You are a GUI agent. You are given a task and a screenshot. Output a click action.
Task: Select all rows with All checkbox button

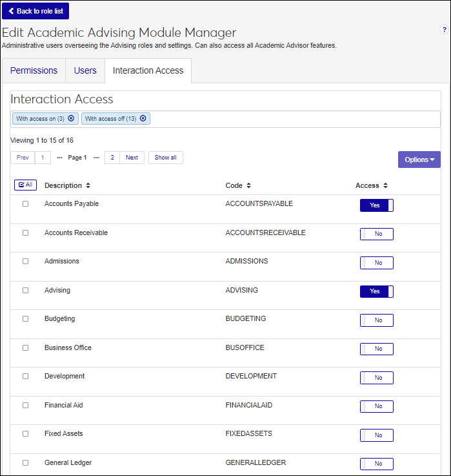(25, 185)
